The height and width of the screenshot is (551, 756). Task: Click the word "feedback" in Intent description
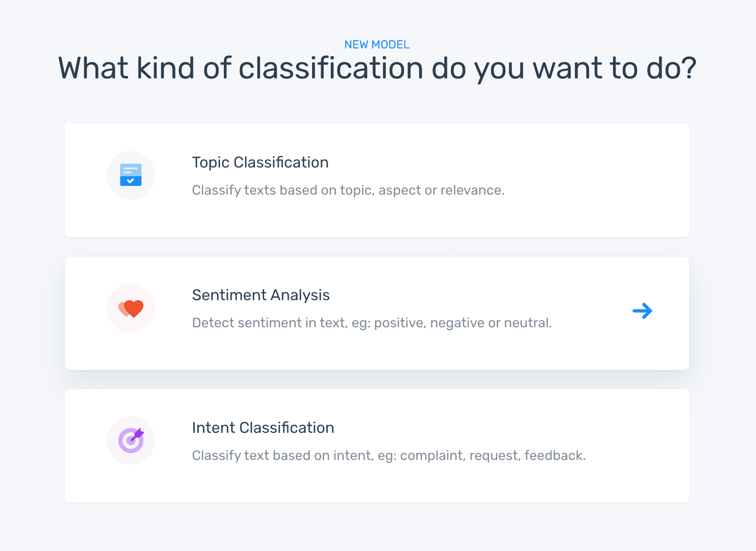tap(553, 456)
